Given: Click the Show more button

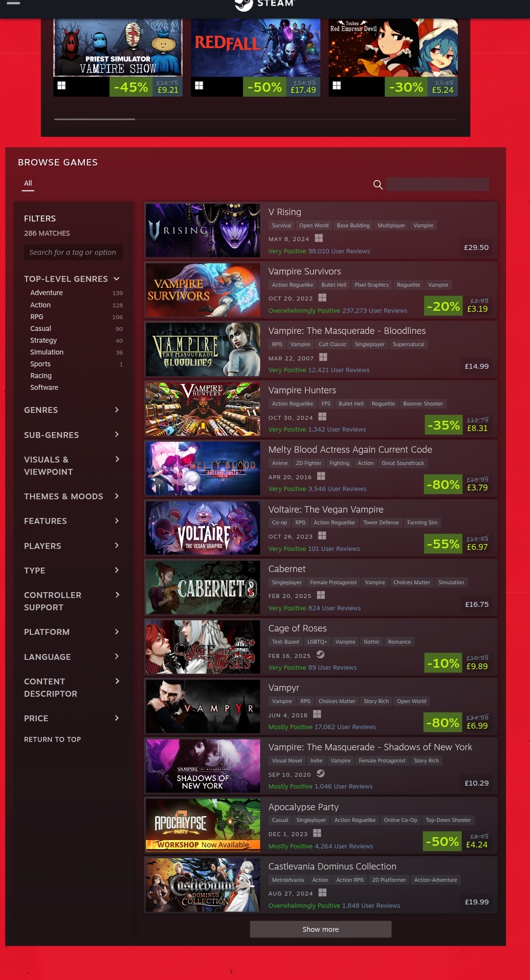Looking at the screenshot, I should pyautogui.click(x=320, y=929).
